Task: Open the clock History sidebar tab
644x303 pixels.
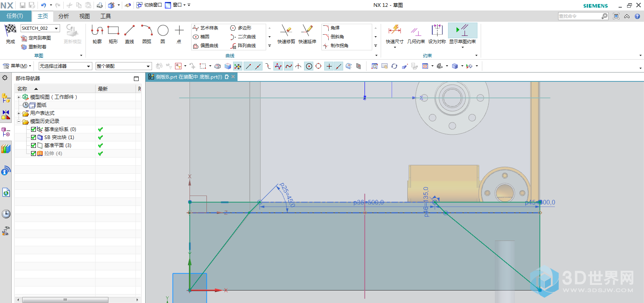Action: (6, 214)
